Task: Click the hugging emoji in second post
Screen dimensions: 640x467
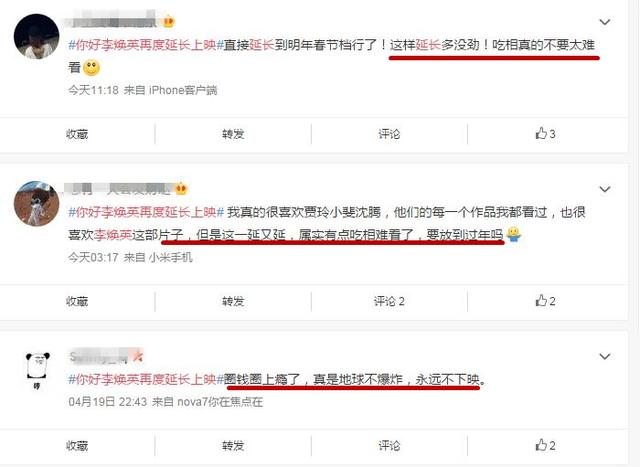Action: (514, 234)
